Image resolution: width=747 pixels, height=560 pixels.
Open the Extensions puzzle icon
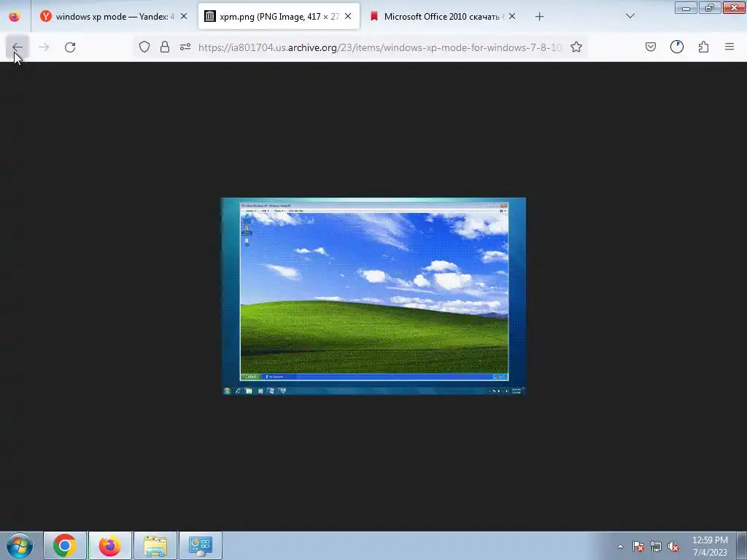pyautogui.click(x=704, y=47)
